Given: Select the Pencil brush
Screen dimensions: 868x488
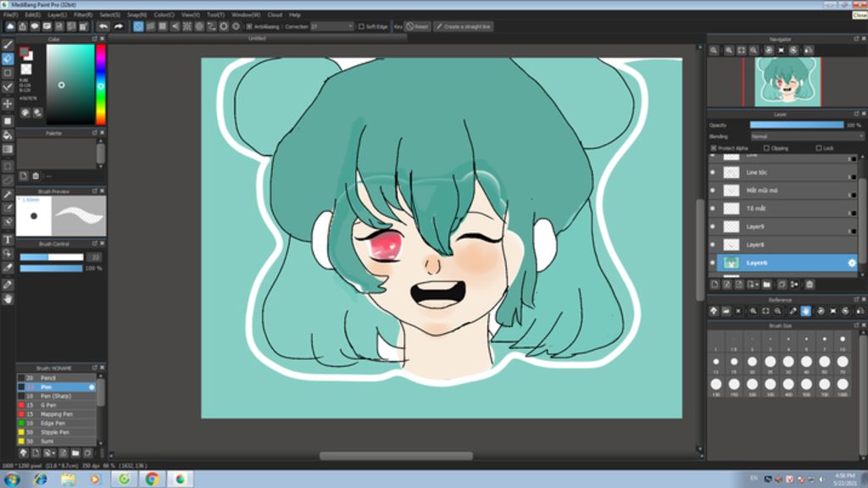Looking at the screenshot, I should point(57,378).
